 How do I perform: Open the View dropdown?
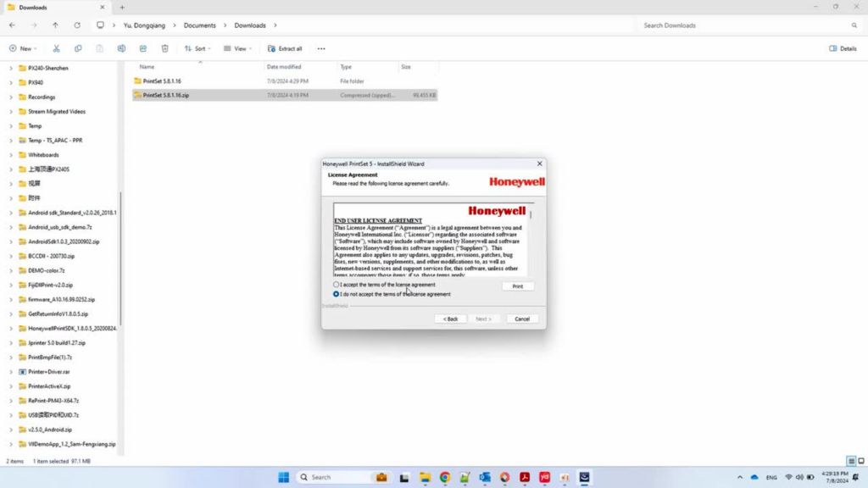[x=237, y=48]
